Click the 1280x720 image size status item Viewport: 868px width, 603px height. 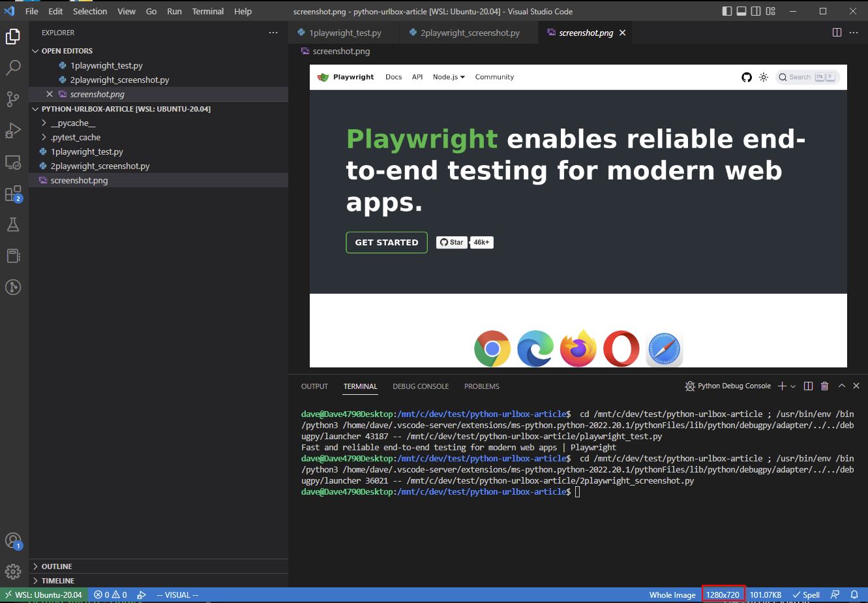tap(723, 595)
